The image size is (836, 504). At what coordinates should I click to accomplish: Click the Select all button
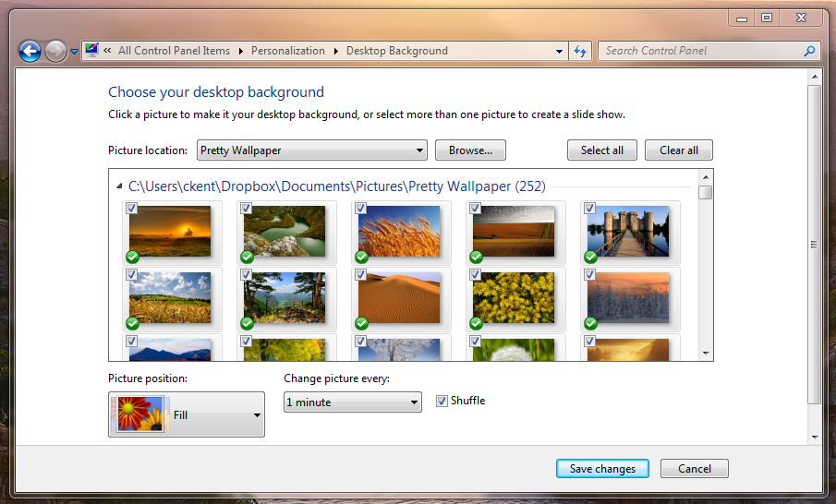(601, 150)
